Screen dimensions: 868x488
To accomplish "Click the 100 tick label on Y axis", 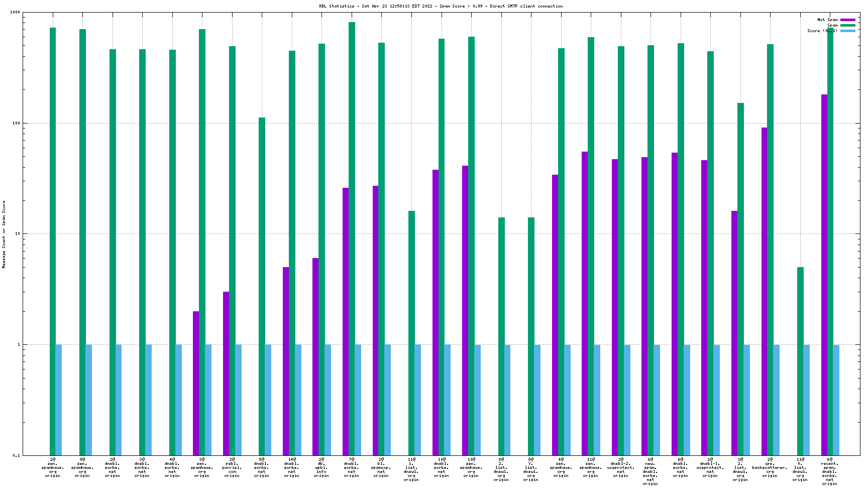I will [15, 123].
